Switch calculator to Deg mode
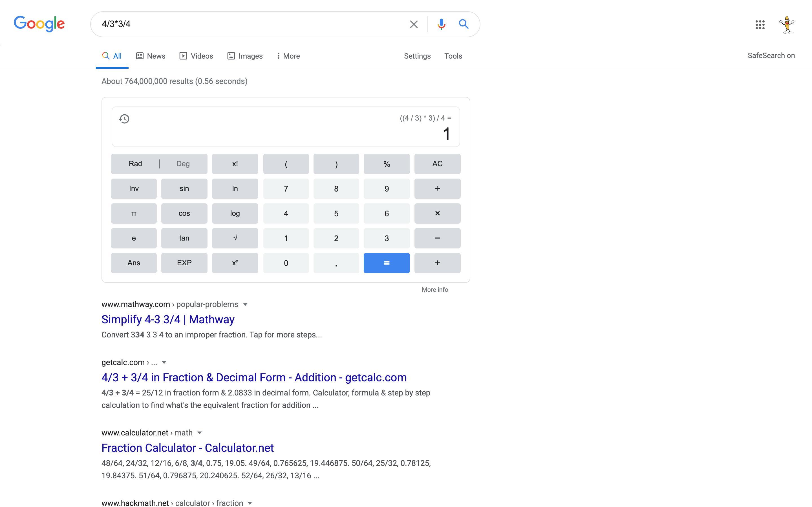Screen dimensions: 812x507 (183, 164)
